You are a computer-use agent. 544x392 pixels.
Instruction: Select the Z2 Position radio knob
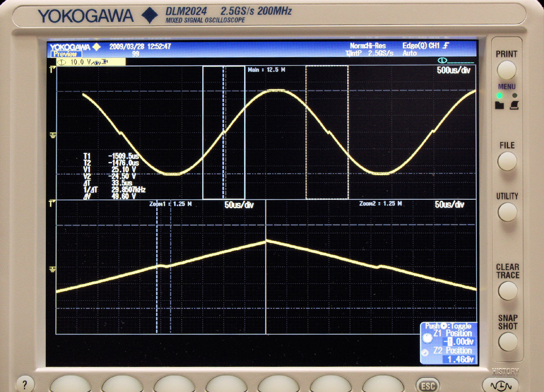pyautogui.click(x=425, y=353)
